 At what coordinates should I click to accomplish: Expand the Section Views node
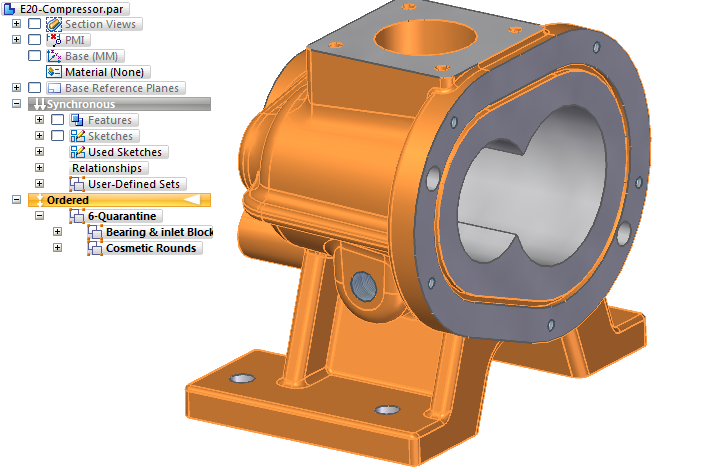pyautogui.click(x=16, y=23)
